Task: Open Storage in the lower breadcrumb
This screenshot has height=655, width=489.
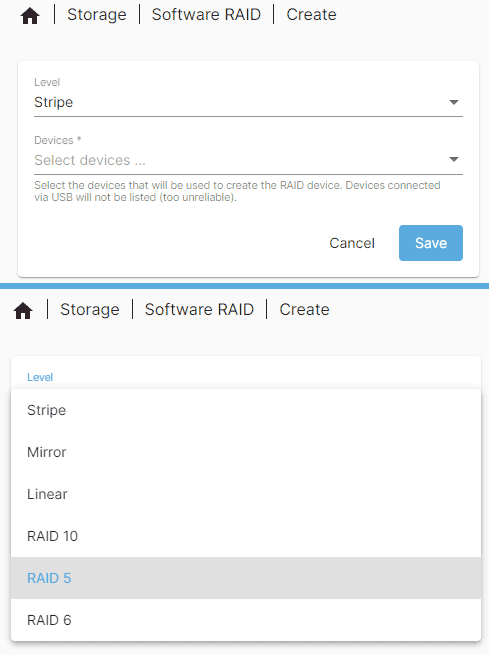Action: (x=90, y=310)
